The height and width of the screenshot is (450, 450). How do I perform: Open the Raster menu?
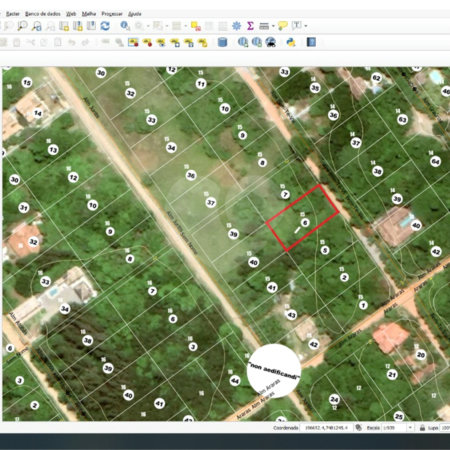(13, 14)
